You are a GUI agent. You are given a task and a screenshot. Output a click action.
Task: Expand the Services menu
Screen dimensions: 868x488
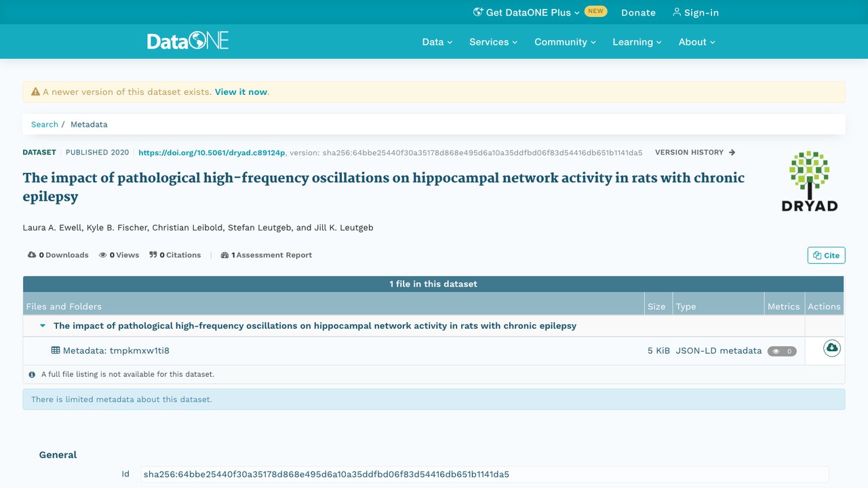coord(494,42)
